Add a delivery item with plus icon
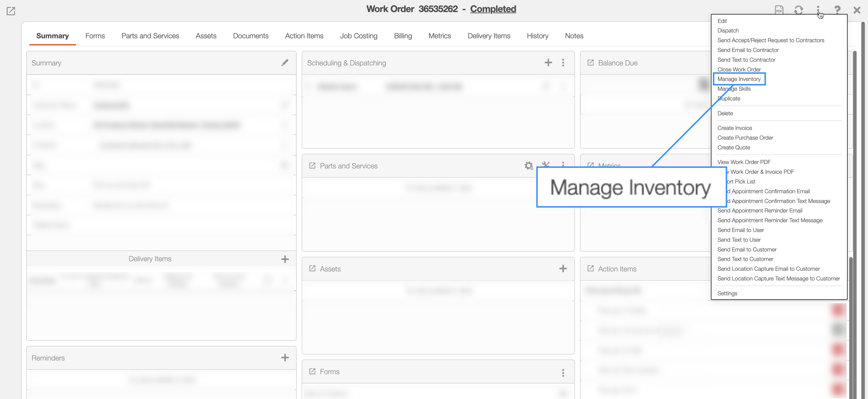Screen dimensions: 868x399 [x=285, y=259]
